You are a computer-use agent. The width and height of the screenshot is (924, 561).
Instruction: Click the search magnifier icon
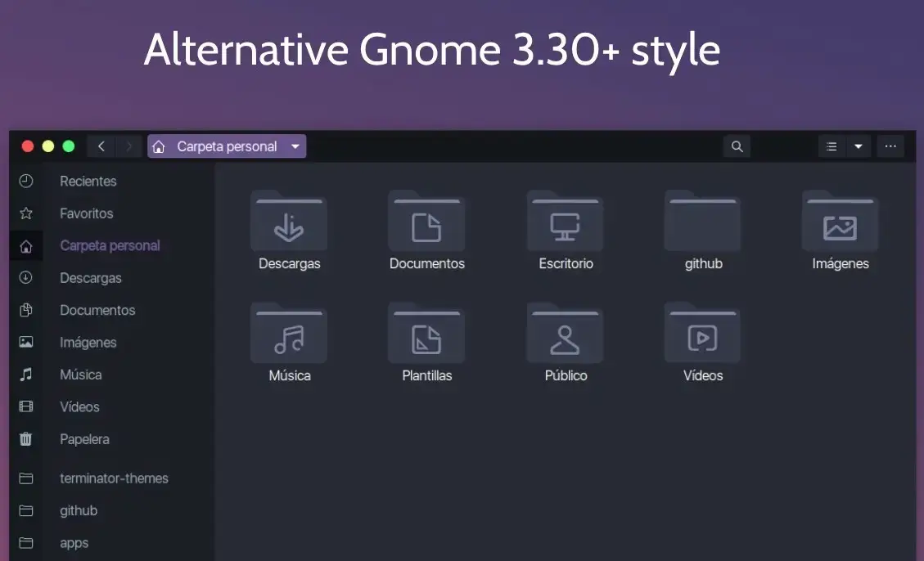point(737,146)
